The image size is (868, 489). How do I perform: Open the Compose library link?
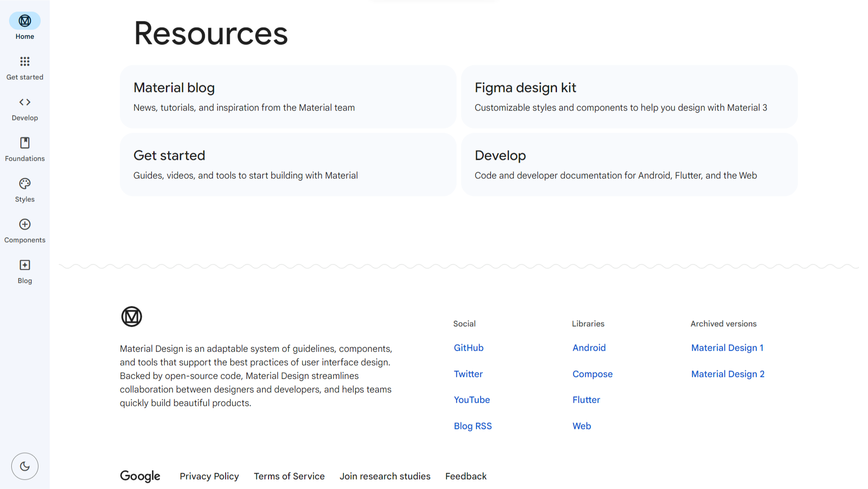pos(593,374)
